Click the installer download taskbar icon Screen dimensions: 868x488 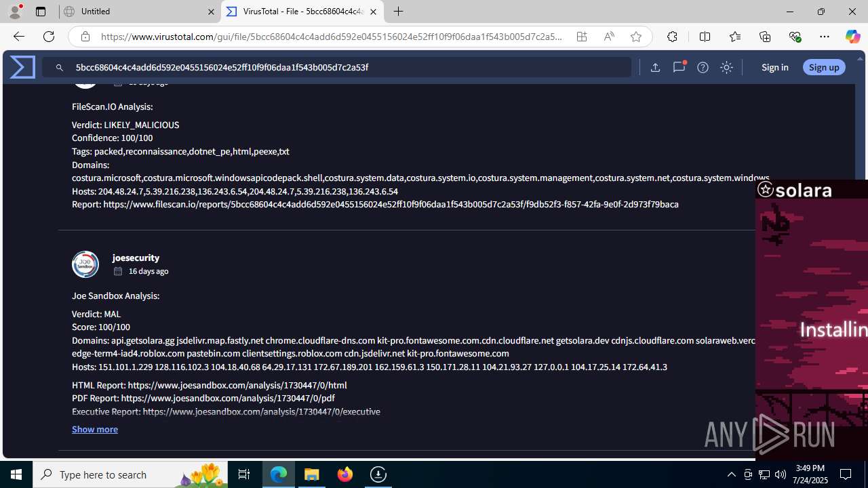point(378,474)
